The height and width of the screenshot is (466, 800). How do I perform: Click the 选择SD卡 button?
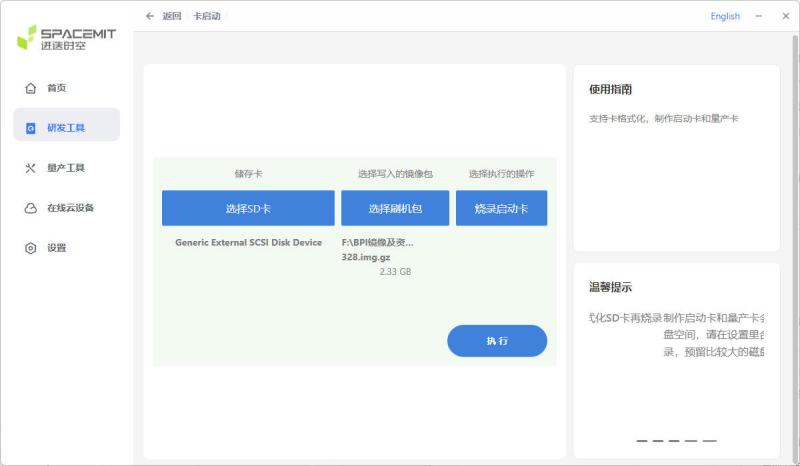coord(248,208)
